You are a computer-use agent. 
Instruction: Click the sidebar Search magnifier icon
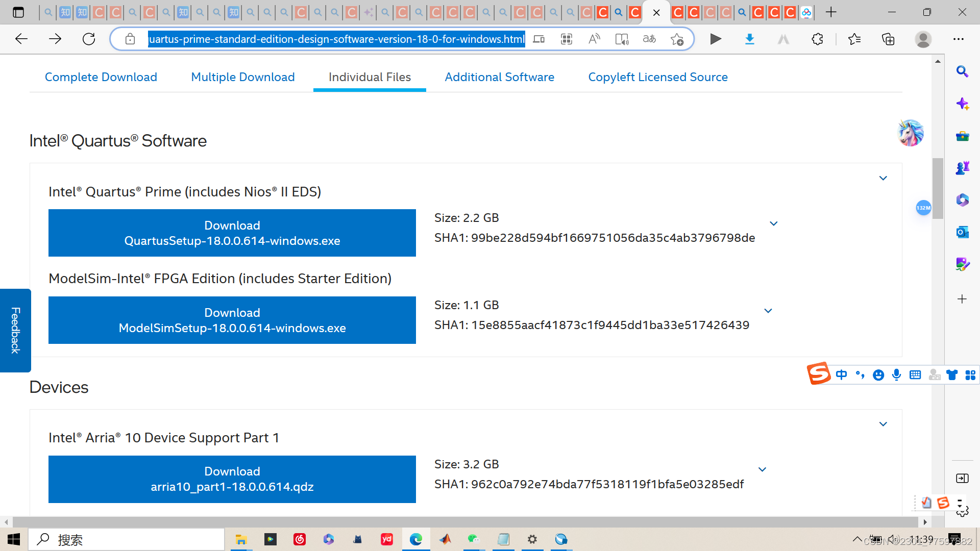coord(962,71)
